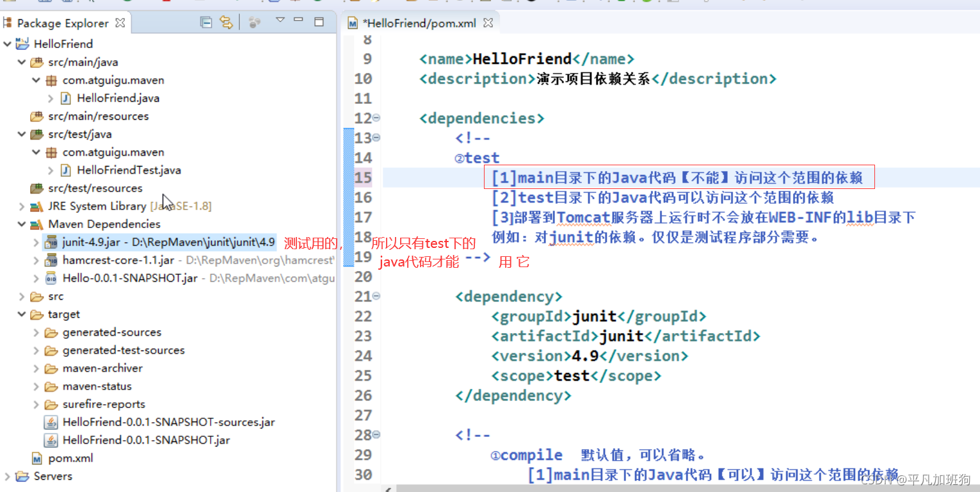Close the pom.xml editor tab
The image size is (980, 492).
(488, 23)
